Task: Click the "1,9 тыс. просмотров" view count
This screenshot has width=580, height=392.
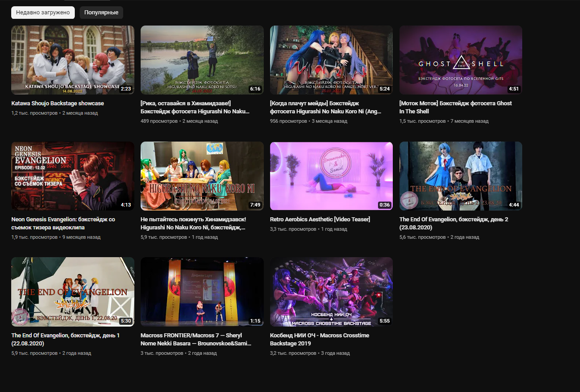Action: click(34, 237)
